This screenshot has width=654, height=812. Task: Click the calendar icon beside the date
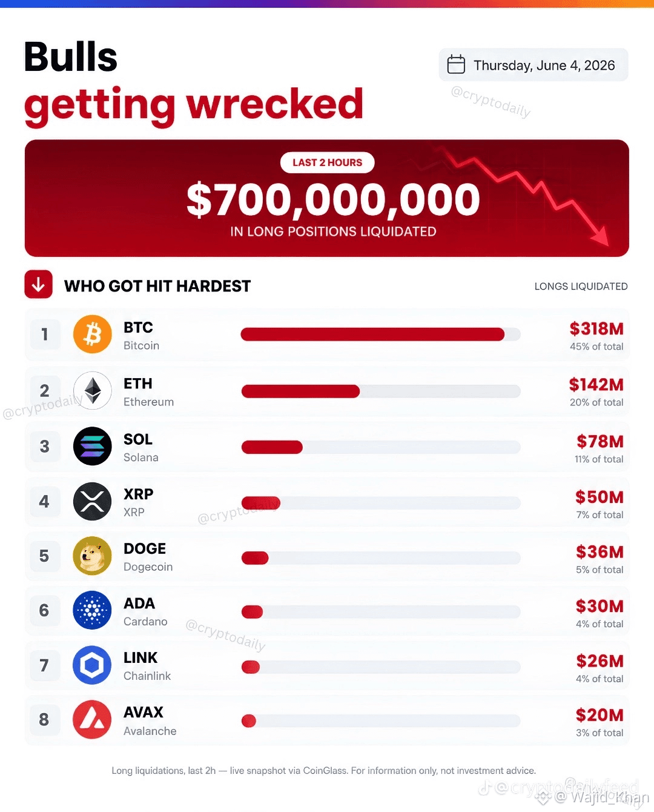point(456,64)
